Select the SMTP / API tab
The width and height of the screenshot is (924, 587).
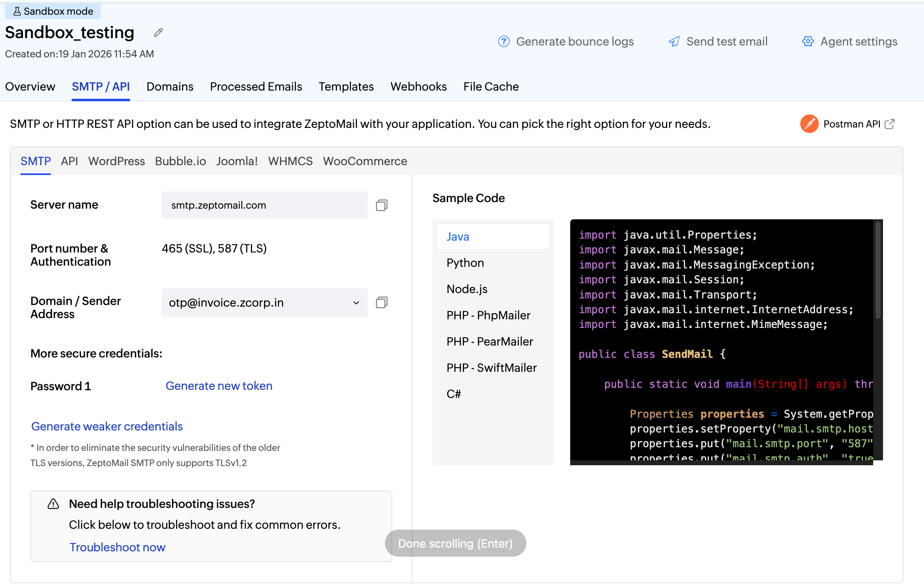coord(101,86)
